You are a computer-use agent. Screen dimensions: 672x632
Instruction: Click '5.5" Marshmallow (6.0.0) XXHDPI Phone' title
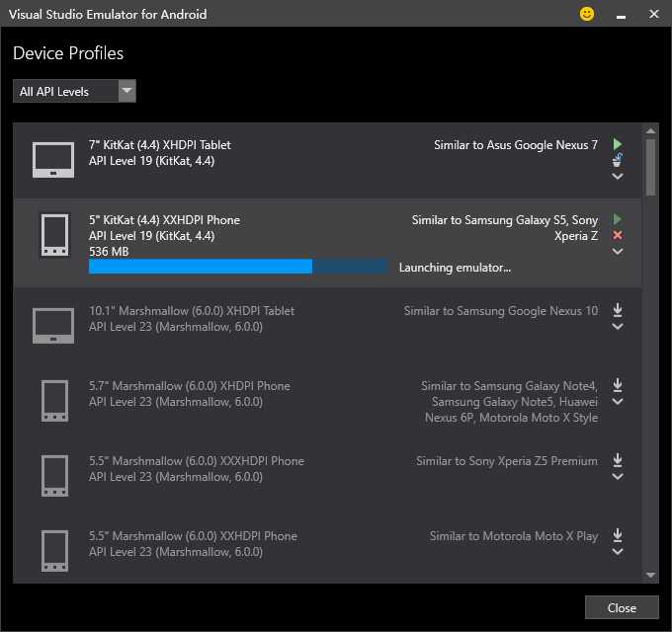pos(193,535)
